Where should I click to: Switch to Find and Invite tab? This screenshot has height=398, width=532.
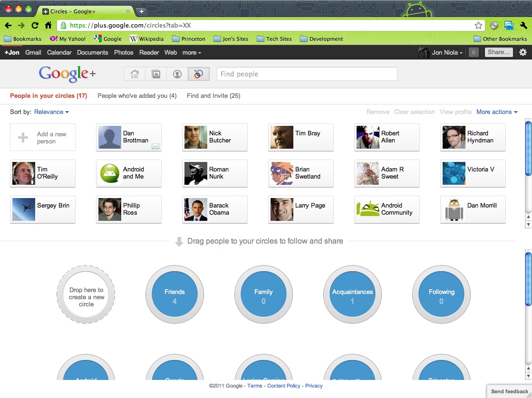tap(213, 95)
